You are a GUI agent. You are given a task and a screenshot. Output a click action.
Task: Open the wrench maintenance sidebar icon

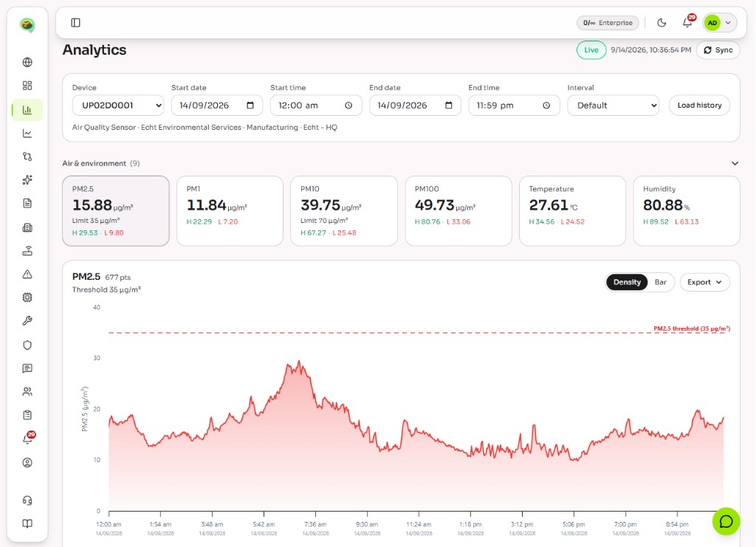point(27,321)
